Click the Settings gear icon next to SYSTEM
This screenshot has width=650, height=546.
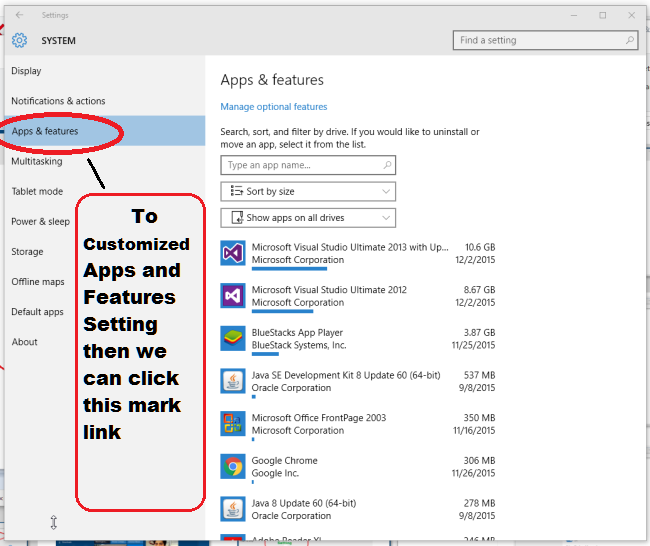[x=19, y=40]
